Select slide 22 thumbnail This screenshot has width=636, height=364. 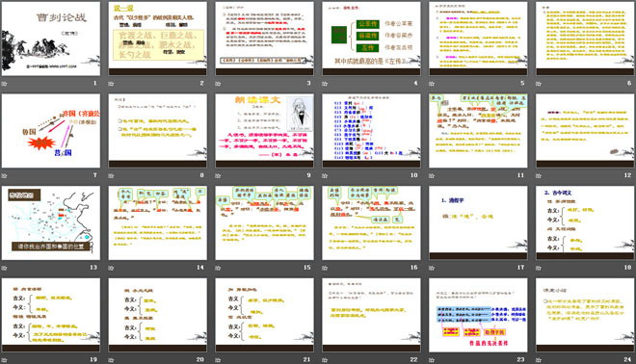click(x=371, y=315)
